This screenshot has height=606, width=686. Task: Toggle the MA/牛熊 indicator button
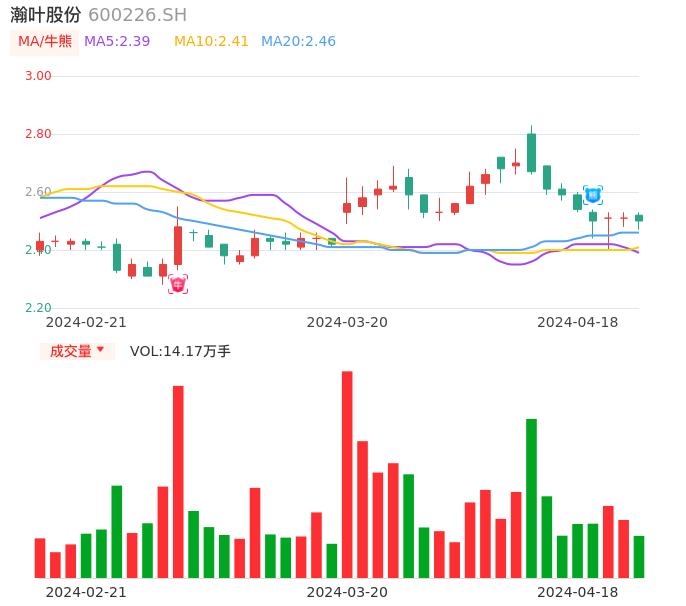tap(44, 42)
